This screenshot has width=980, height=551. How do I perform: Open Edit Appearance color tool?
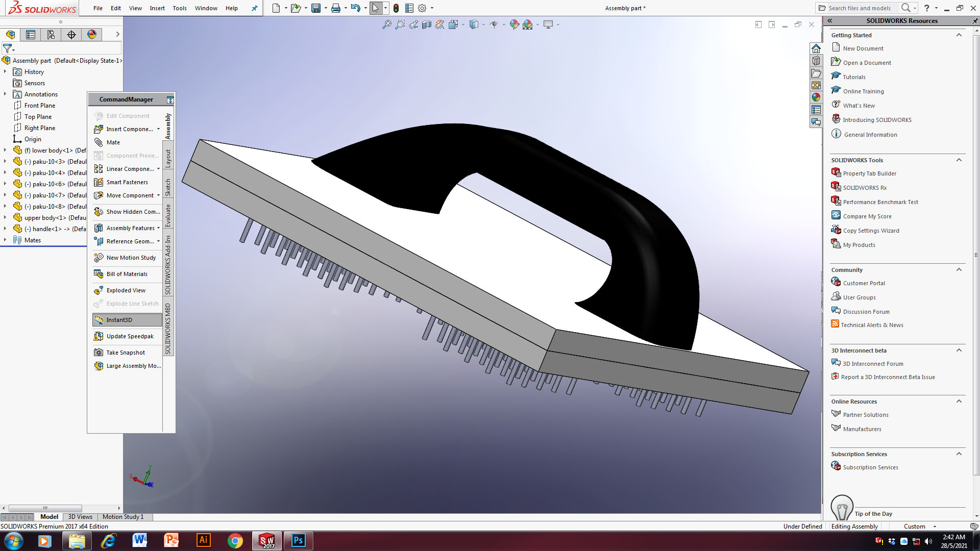pyautogui.click(x=514, y=24)
